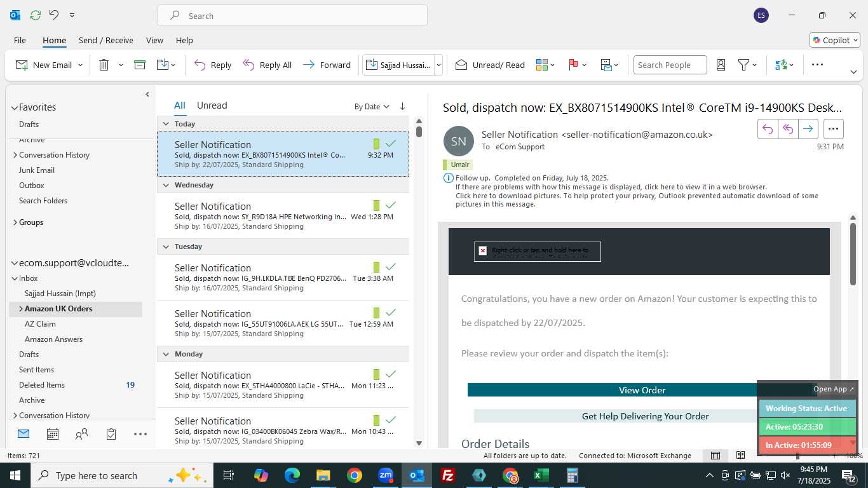Screen dimensions: 868x488
Task: Open the Help tab
Action: tap(184, 40)
